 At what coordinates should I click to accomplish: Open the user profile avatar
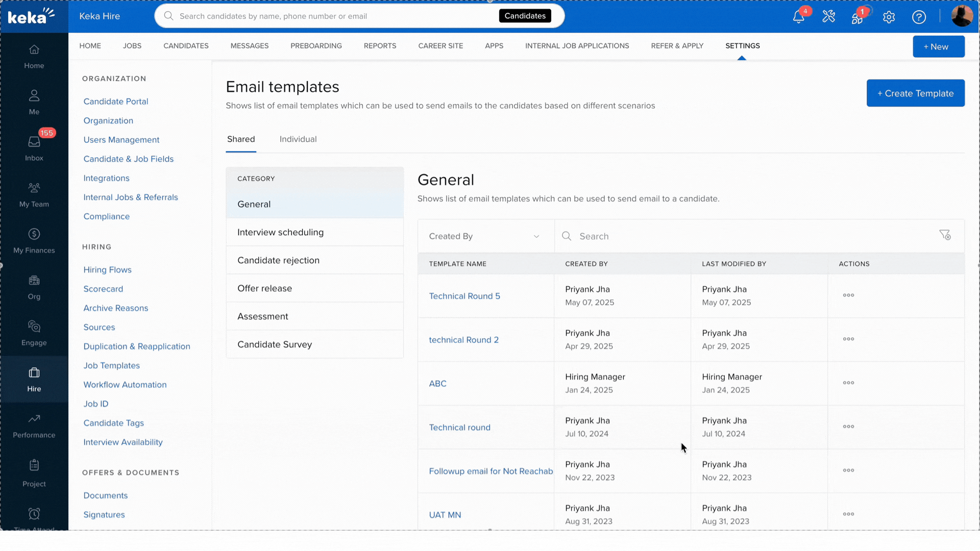pos(962,16)
